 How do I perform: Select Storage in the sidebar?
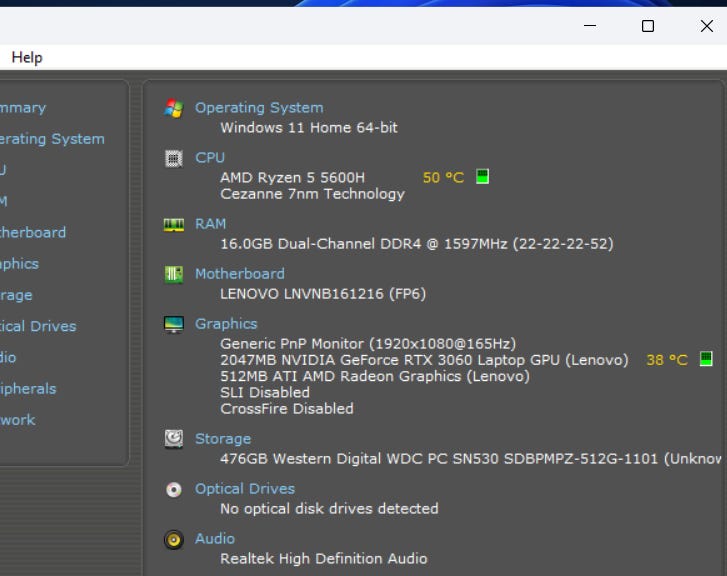click(x=16, y=295)
